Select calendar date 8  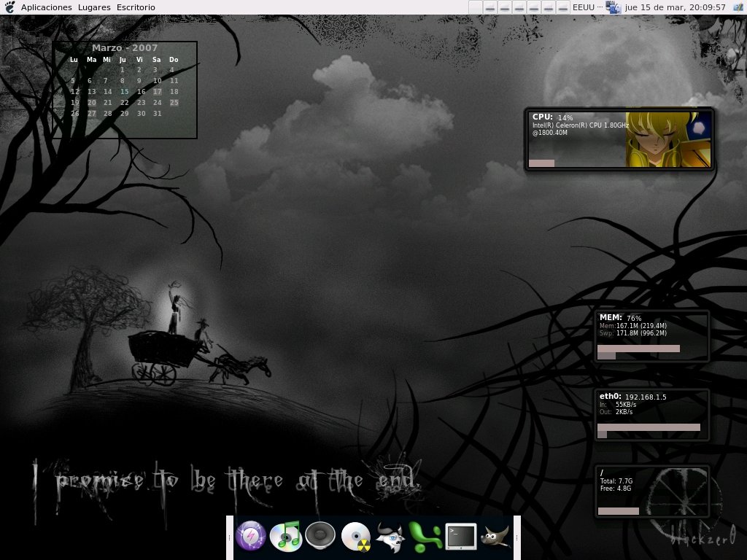pos(123,80)
